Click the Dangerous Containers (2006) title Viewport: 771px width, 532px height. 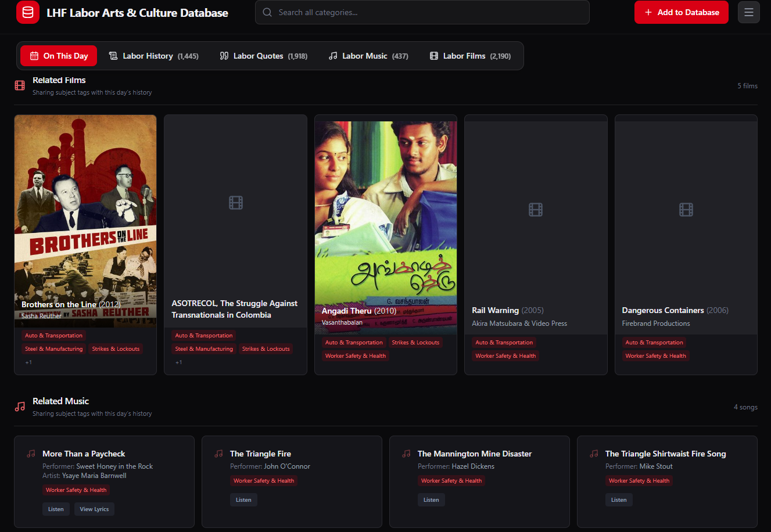click(x=675, y=311)
